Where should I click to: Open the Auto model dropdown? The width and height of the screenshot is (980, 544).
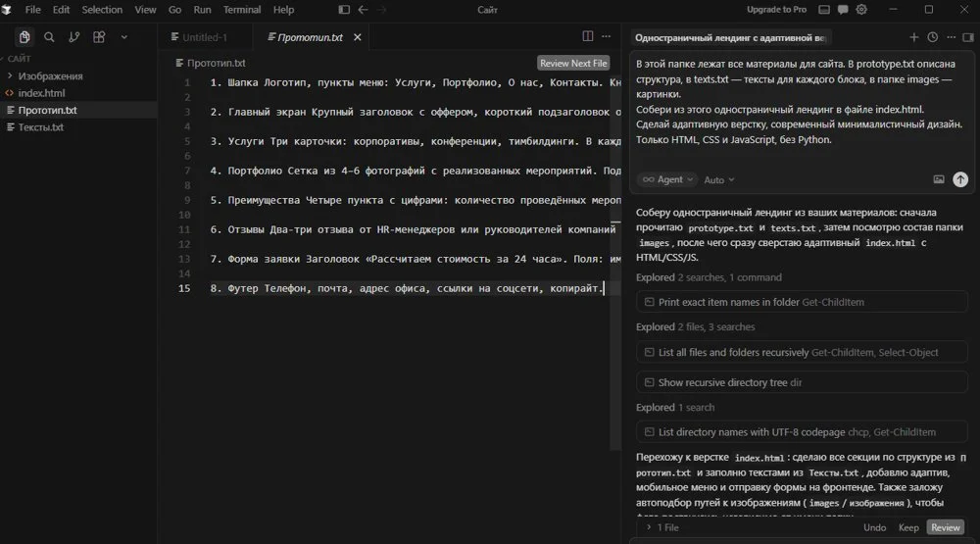point(718,180)
